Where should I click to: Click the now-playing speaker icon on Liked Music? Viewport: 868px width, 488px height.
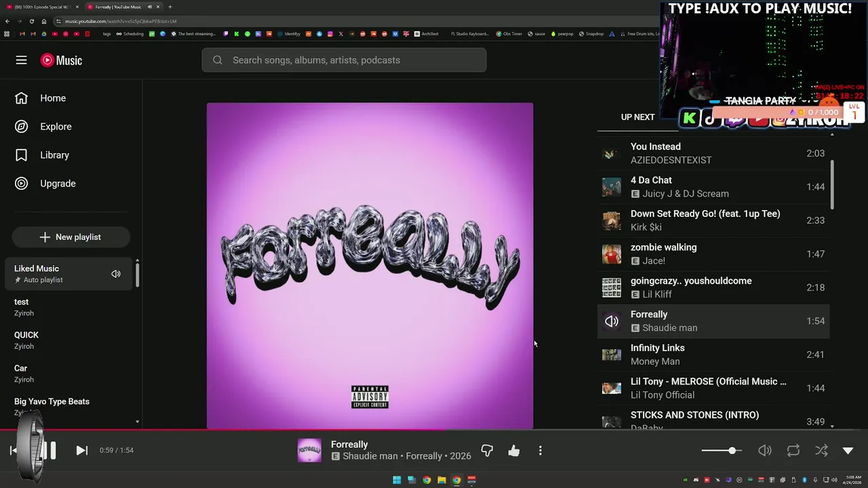click(116, 274)
